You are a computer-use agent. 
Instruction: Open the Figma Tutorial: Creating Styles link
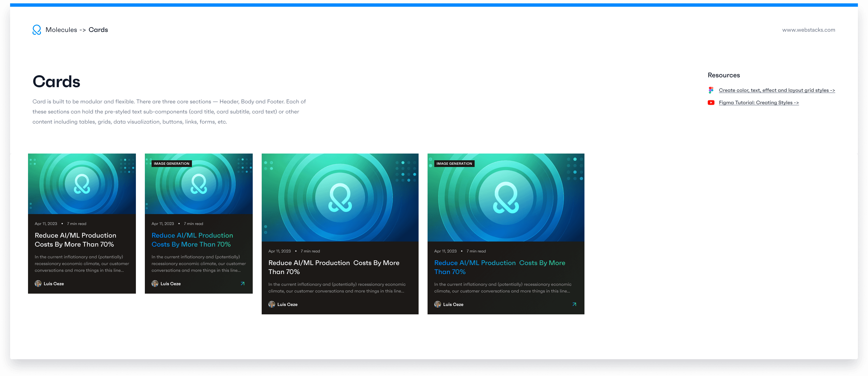click(x=758, y=103)
